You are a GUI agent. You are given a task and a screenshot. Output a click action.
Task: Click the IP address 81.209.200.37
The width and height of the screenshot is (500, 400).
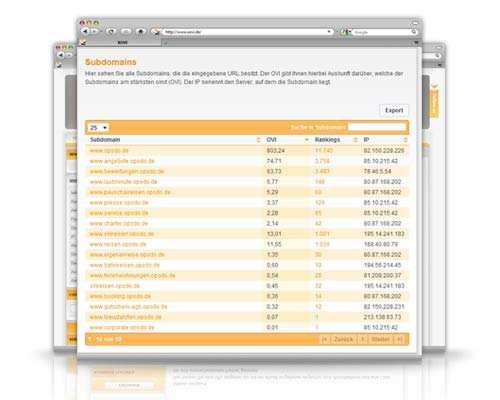click(x=382, y=275)
